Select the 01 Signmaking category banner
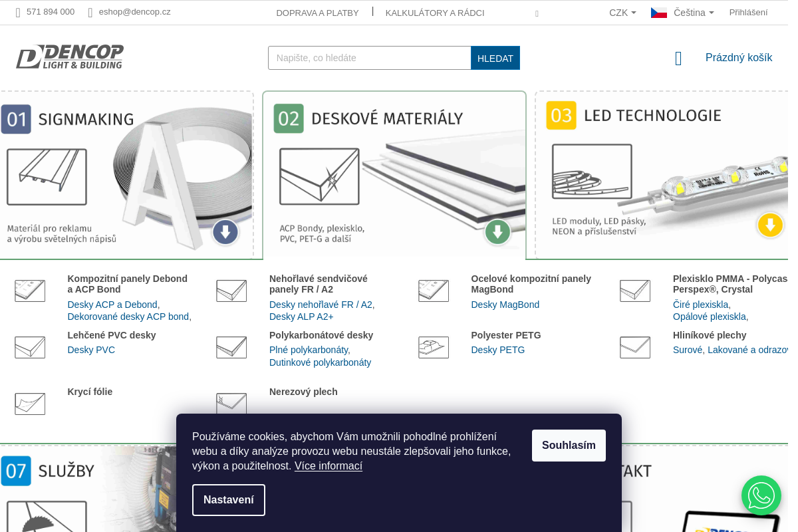798x532 pixels. pos(126,175)
